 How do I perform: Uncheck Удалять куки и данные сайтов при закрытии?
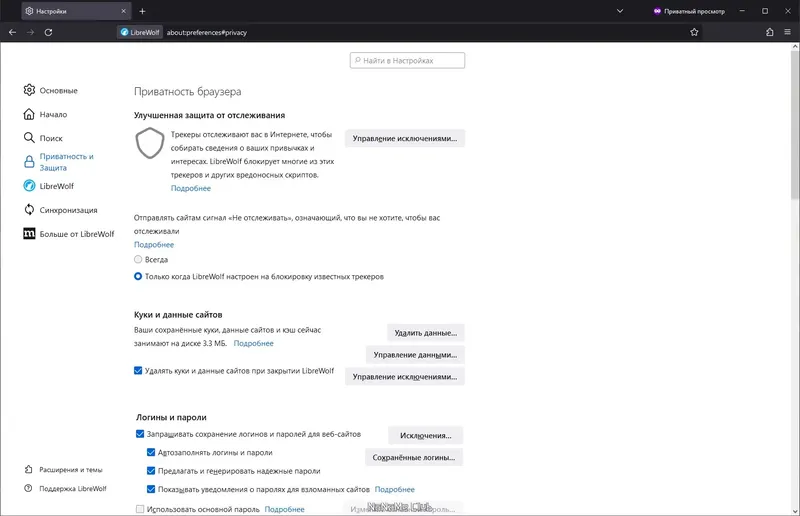tap(139, 370)
